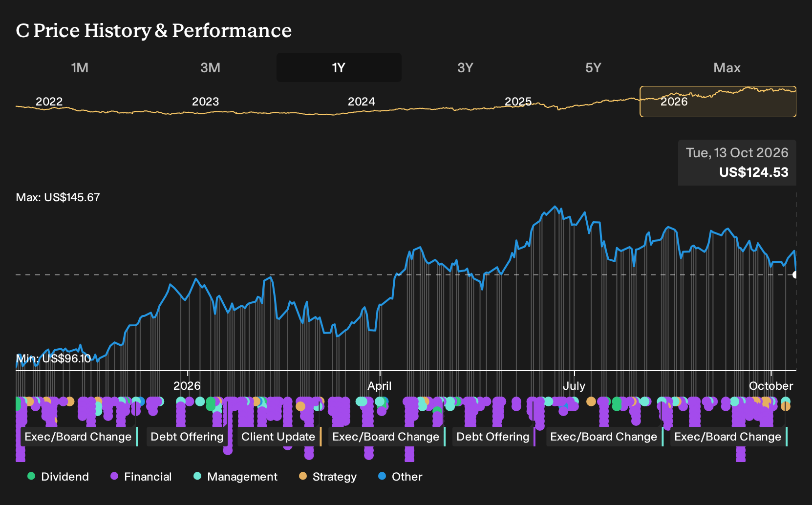Click the 2026 x-axis label on main chart
The height and width of the screenshot is (505, 812).
187,386
